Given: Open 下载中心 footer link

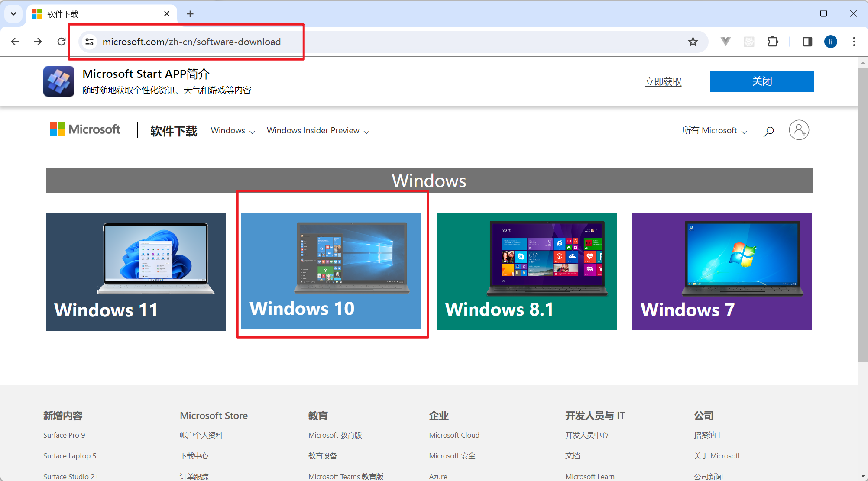Looking at the screenshot, I should point(194,456).
